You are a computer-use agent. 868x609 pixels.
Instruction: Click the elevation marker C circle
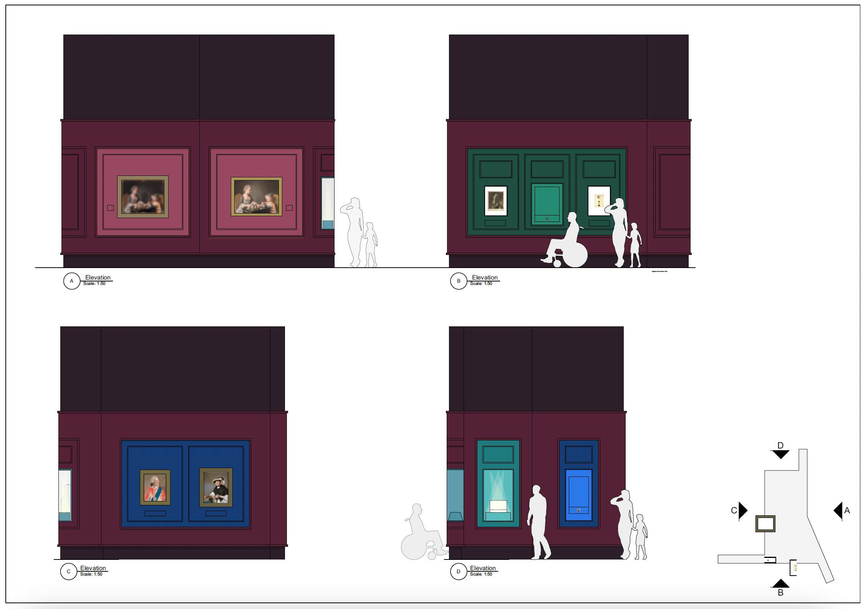click(69, 571)
